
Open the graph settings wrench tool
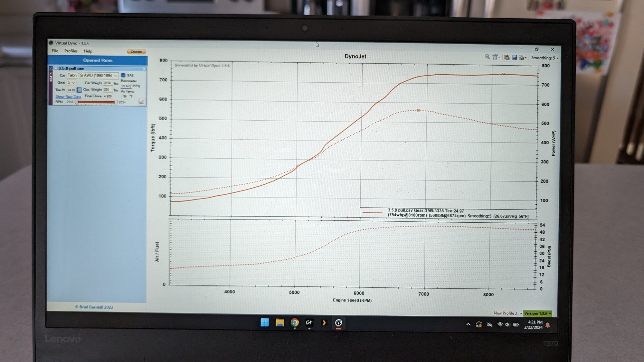[x=495, y=57]
